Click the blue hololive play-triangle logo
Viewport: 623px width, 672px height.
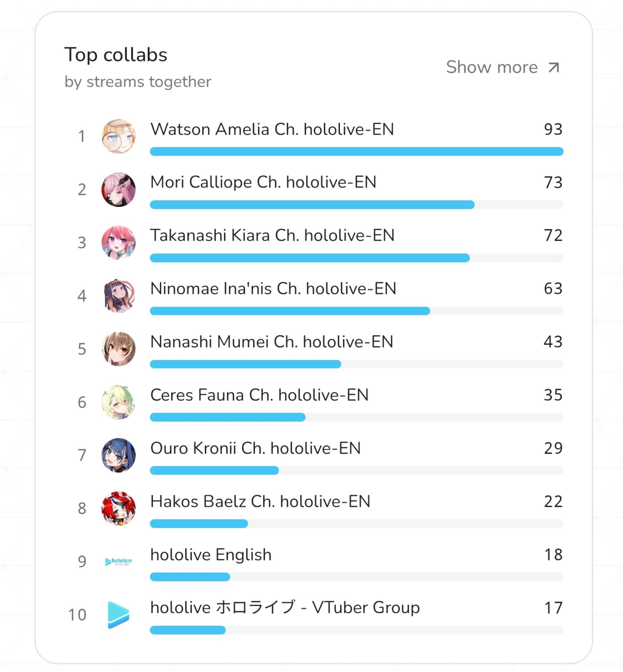(x=118, y=615)
